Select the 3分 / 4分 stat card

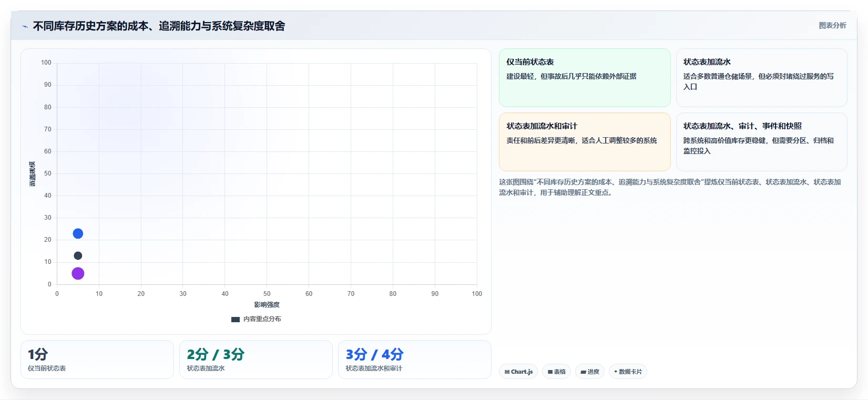[415, 360]
